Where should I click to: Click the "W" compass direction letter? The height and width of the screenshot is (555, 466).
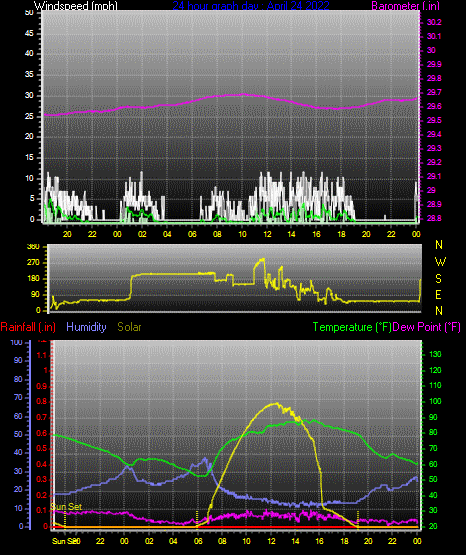(440, 262)
